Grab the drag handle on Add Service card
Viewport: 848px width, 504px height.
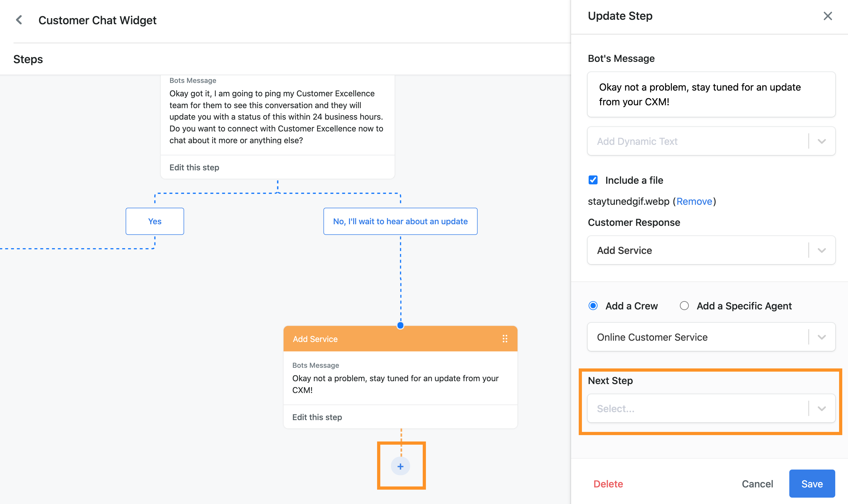(x=505, y=338)
